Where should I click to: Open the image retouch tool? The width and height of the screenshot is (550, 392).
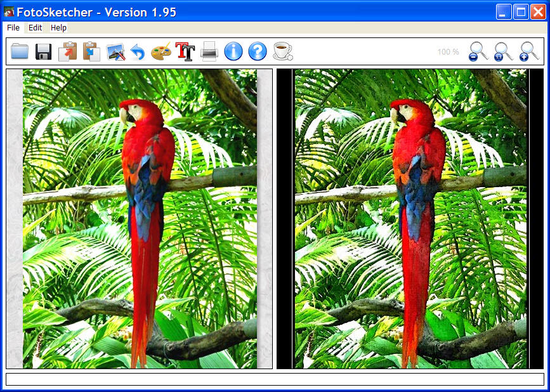click(x=115, y=51)
